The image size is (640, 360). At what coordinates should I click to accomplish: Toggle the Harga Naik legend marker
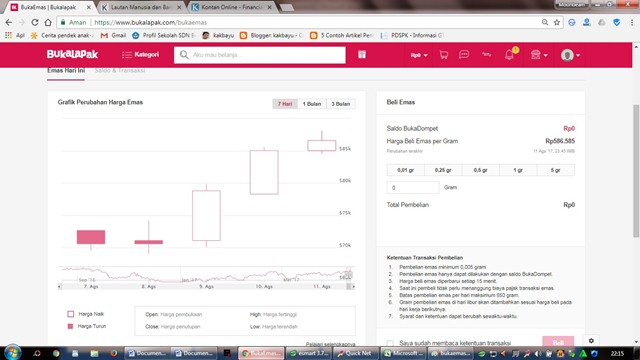coord(71,314)
